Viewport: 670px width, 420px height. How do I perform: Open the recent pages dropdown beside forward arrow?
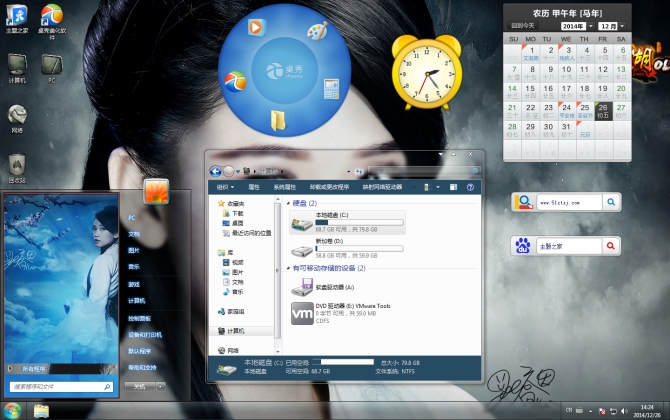coord(238,172)
